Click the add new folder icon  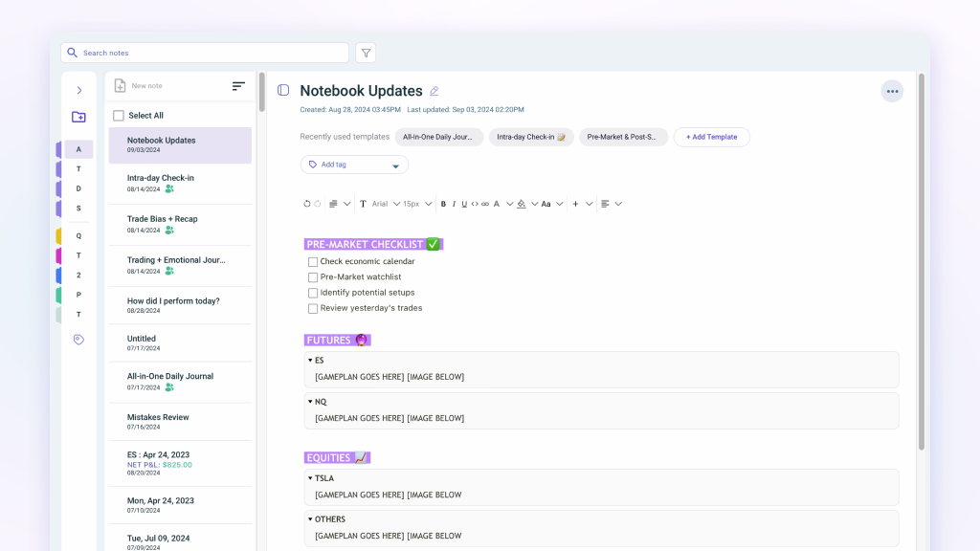(78, 117)
